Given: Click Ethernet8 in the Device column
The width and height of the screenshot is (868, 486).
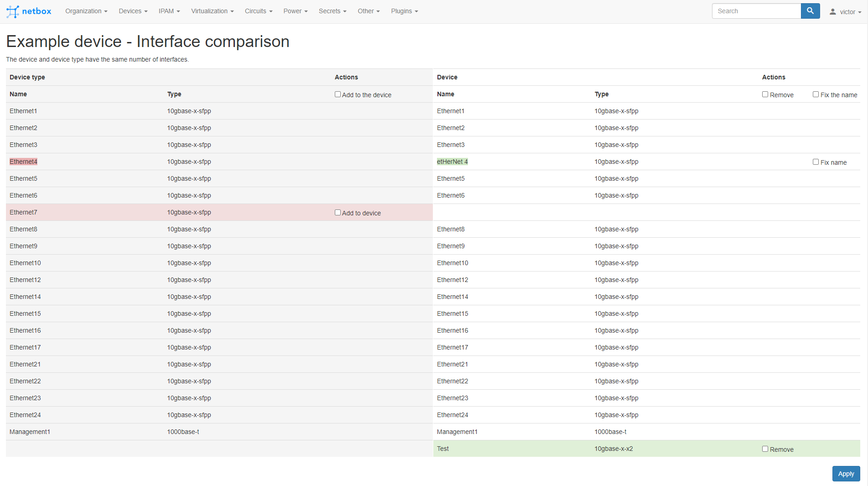Looking at the screenshot, I should click(451, 229).
